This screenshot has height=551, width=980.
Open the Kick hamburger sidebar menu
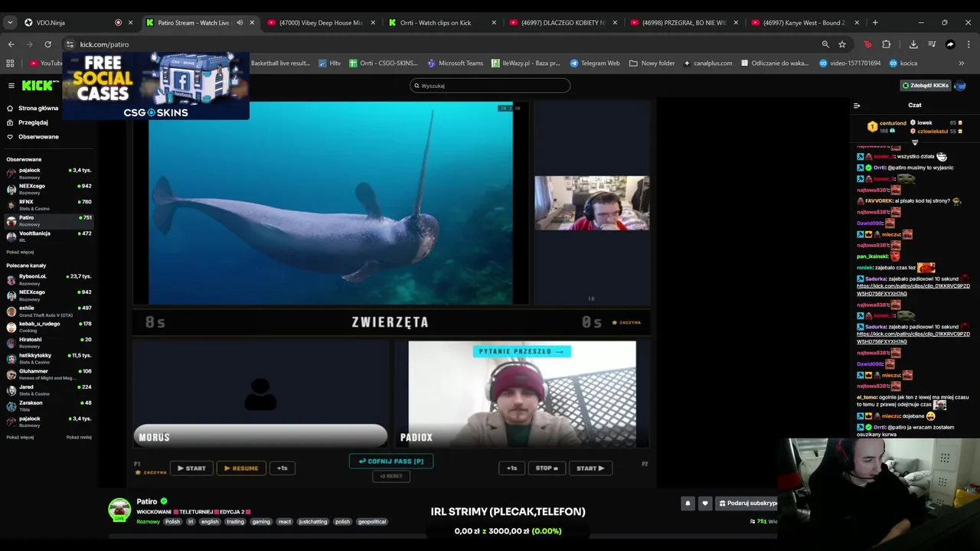[x=11, y=86]
